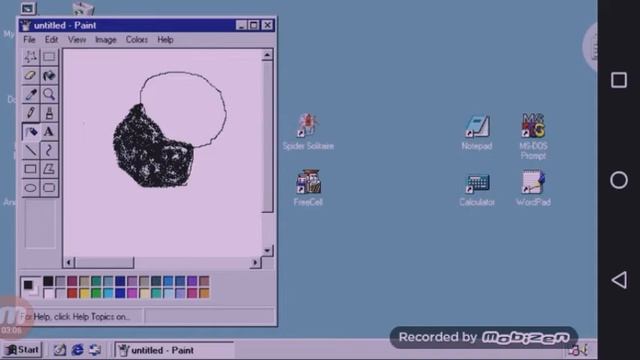The width and height of the screenshot is (640, 360).
Task: Select the WordPad desktop shortcut
Action: click(533, 188)
